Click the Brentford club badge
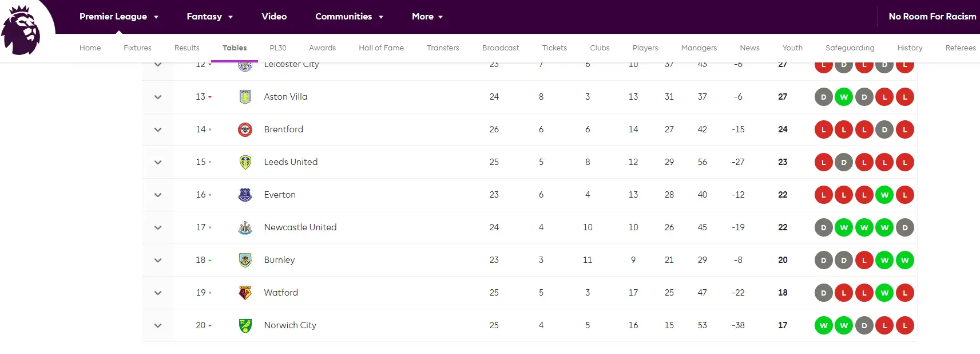980x354 pixels. pyautogui.click(x=245, y=129)
